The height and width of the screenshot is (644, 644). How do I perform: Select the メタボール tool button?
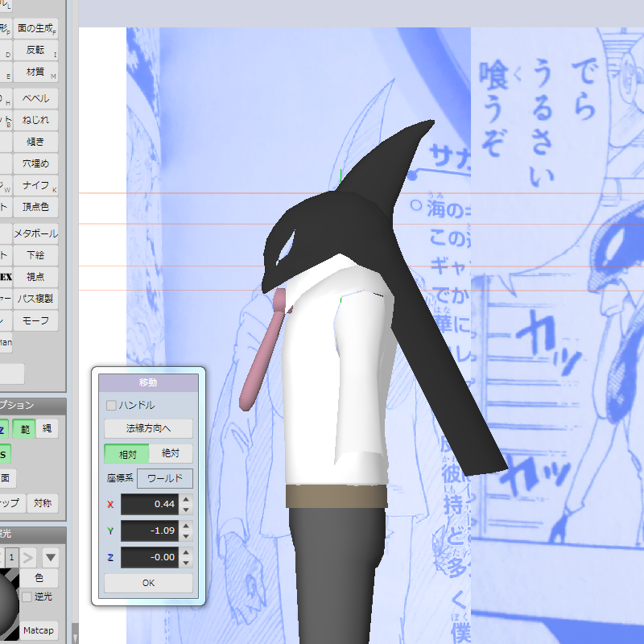[35, 233]
